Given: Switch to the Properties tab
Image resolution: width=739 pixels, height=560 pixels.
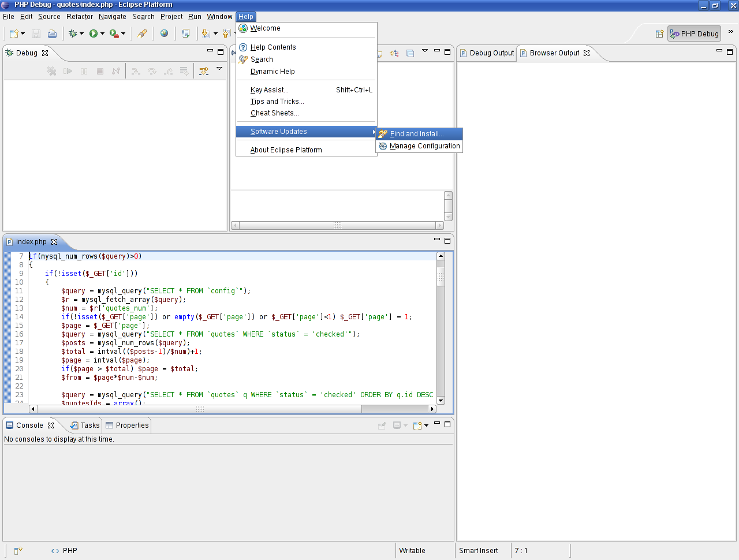Looking at the screenshot, I should click(x=127, y=425).
